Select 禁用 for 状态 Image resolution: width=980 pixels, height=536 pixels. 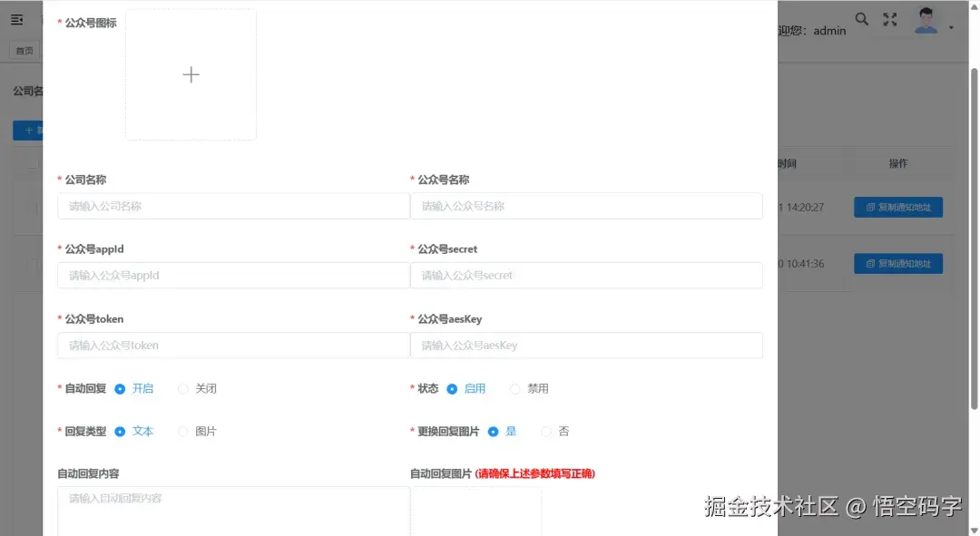[x=517, y=387]
